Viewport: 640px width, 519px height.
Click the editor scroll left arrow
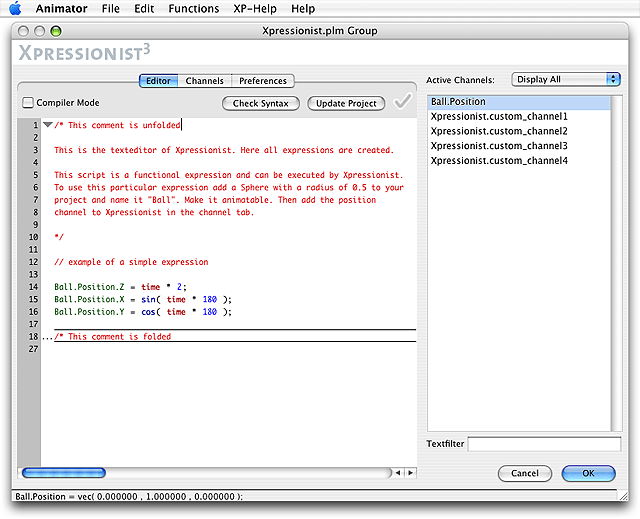pyautogui.click(x=398, y=473)
